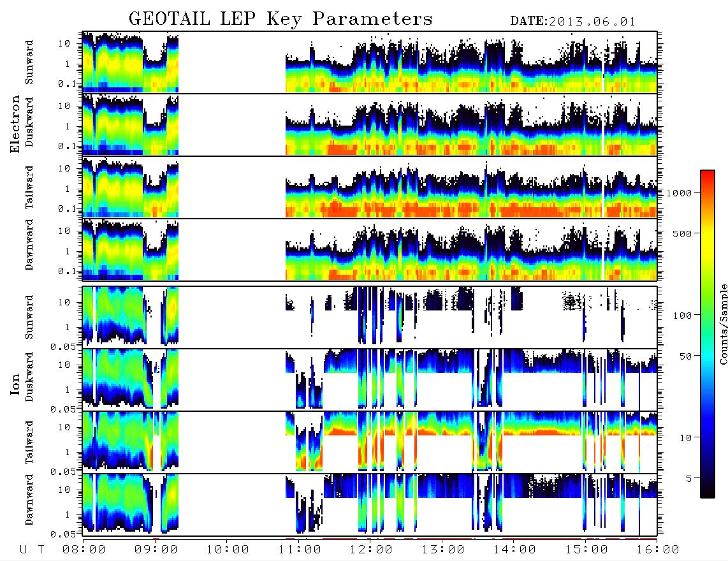Click the 15:00 time tick label
Image resolution: width=728 pixels, height=561 pixels.
[x=586, y=550]
